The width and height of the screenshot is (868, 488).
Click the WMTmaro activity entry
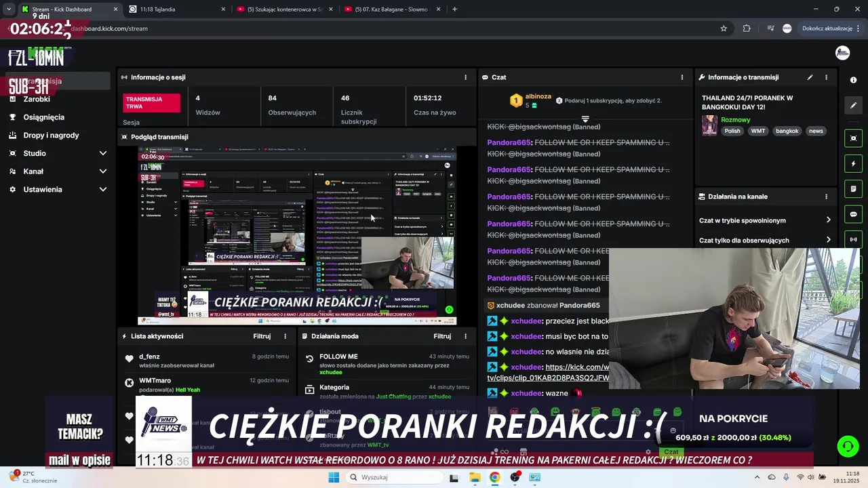[x=208, y=385]
